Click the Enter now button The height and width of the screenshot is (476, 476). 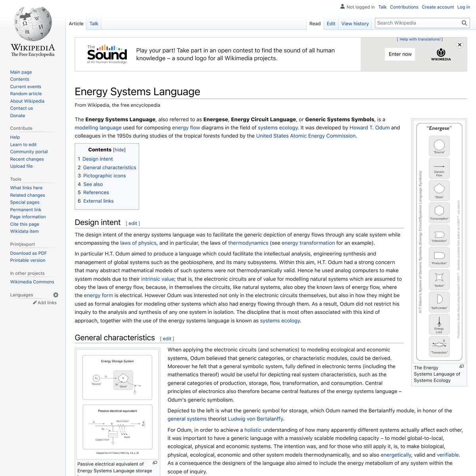(x=399, y=54)
